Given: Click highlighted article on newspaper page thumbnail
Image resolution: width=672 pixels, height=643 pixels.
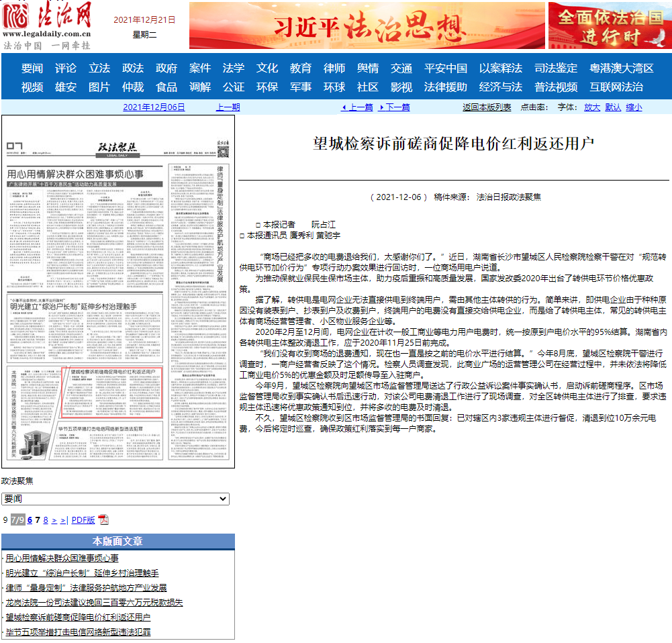Looking at the screenshot, I should click(112, 392).
